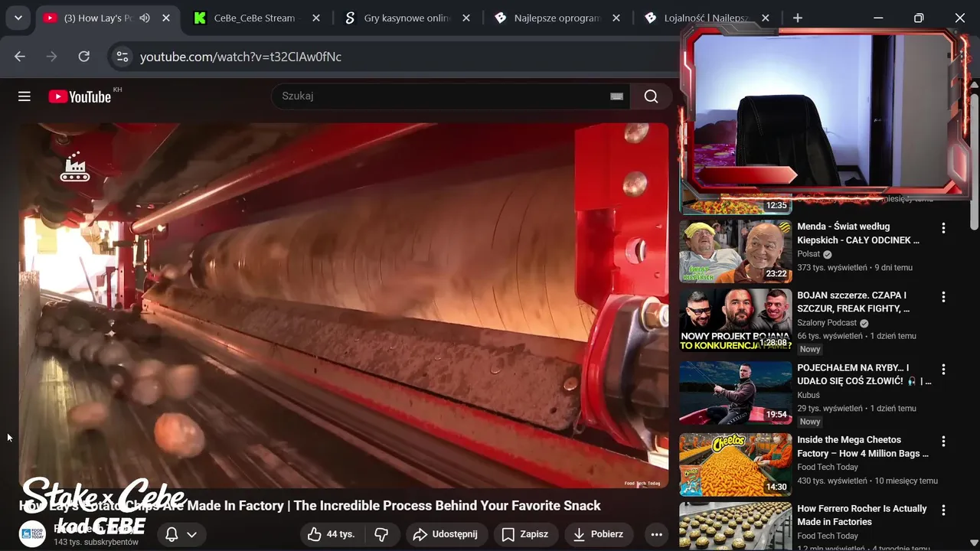Image resolution: width=980 pixels, height=551 pixels.
Task: Click the search magnifier button
Action: [x=652, y=96]
